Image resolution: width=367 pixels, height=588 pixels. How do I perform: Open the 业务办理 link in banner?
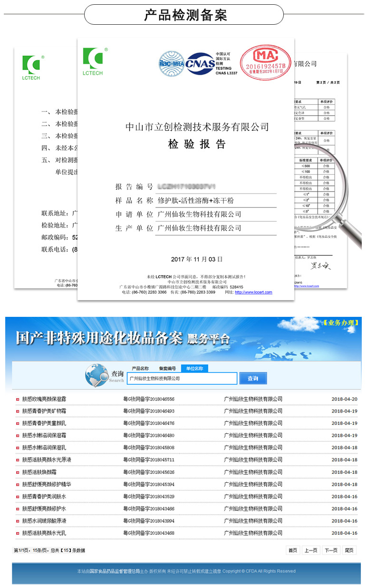pyautogui.click(x=341, y=323)
